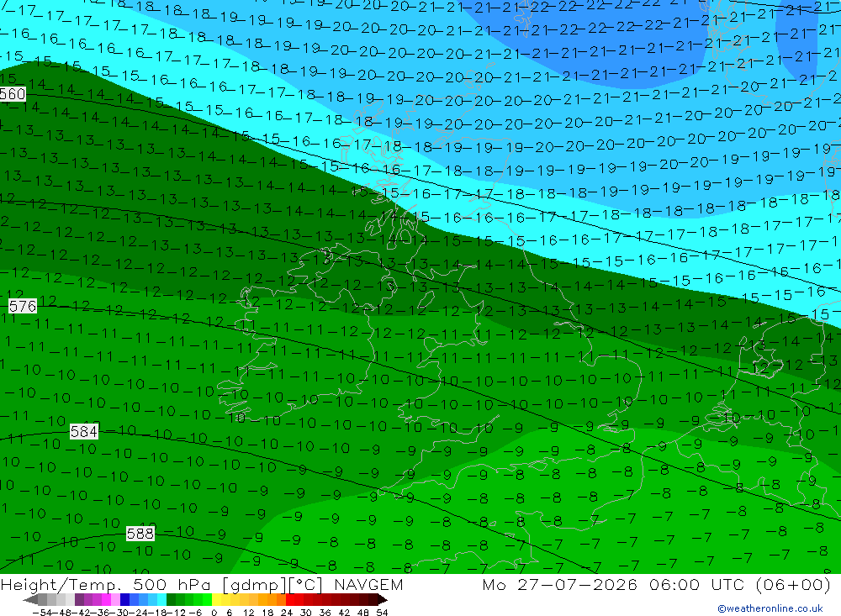Click the '24' legend value
Screen dimensions: 841x616
pos(287,613)
